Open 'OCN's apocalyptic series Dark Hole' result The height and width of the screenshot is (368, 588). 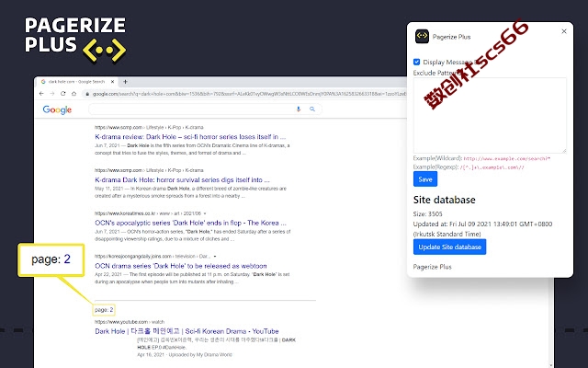click(190, 223)
